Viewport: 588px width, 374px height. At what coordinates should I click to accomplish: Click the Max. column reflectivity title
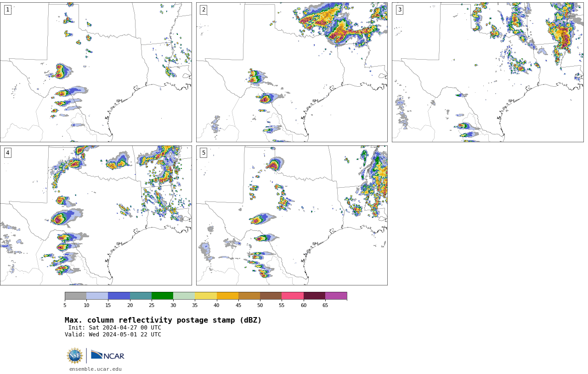pyautogui.click(x=163, y=320)
